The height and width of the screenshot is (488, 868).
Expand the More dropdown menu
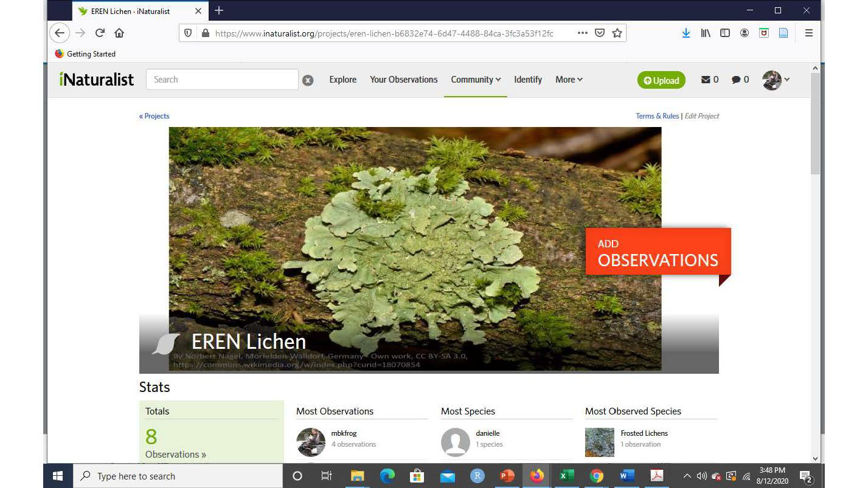pos(569,80)
